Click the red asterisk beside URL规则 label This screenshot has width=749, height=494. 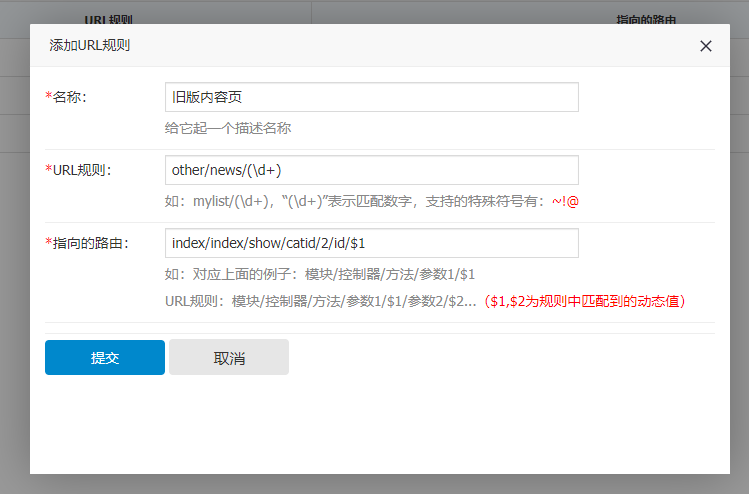click(48, 170)
